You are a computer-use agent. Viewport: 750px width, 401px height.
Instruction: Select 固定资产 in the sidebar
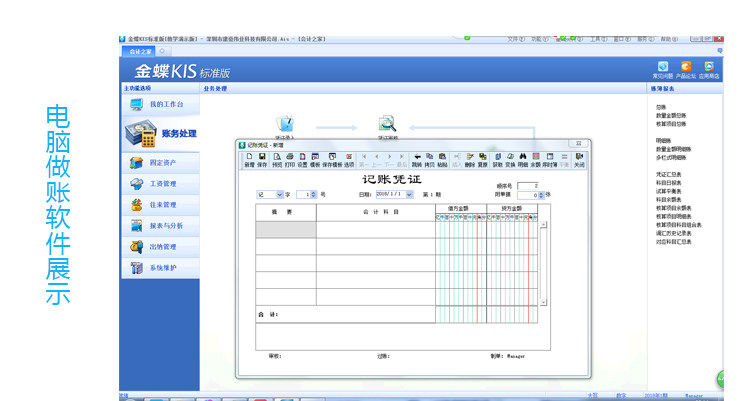pyautogui.click(x=160, y=163)
